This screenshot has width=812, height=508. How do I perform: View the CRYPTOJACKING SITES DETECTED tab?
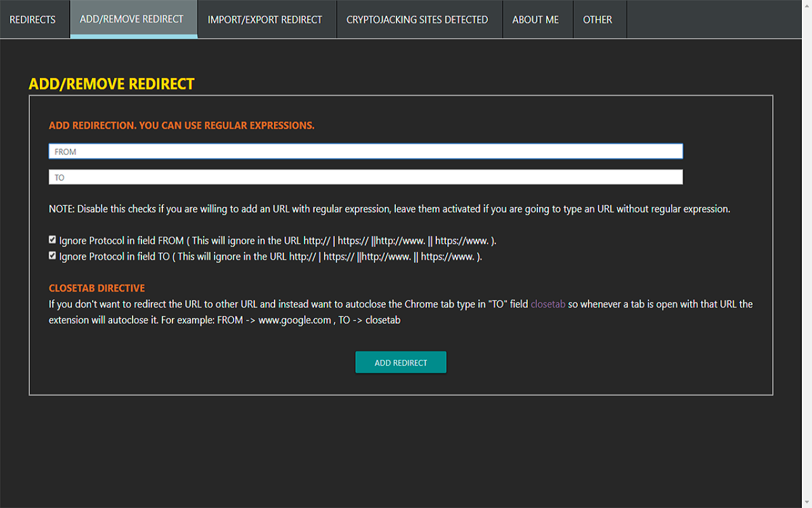click(417, 19)
